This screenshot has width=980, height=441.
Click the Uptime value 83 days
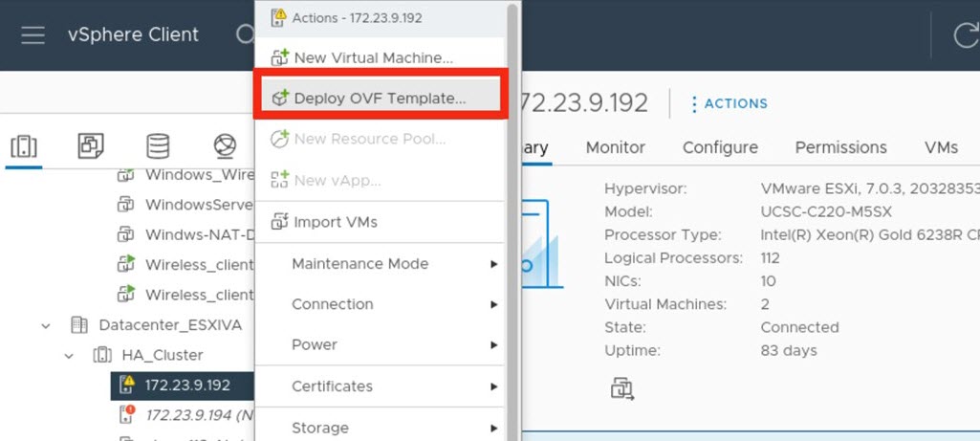[x=789, y=350]
